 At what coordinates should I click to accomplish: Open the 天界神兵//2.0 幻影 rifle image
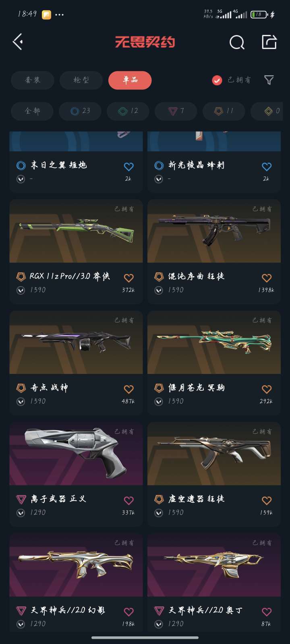(76, 565)
